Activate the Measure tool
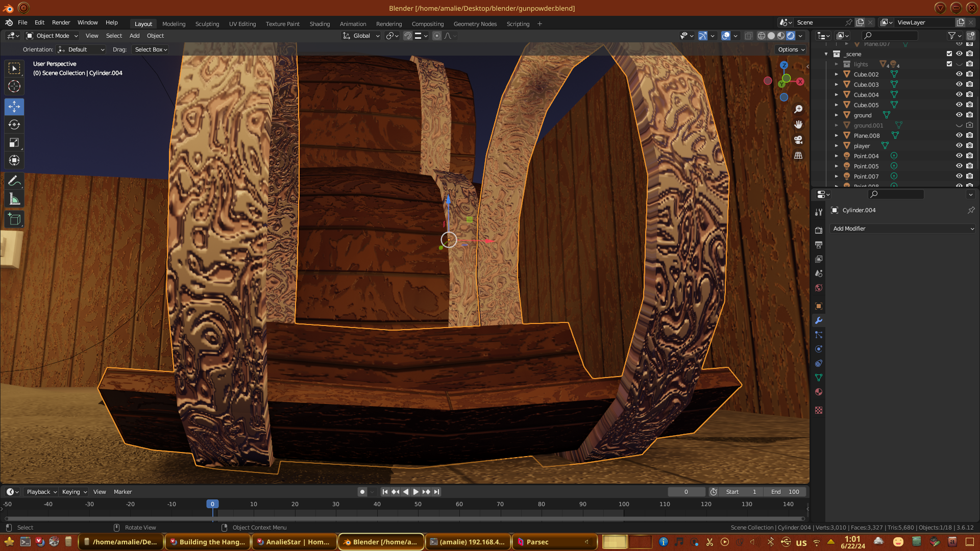 pos(14,199)
